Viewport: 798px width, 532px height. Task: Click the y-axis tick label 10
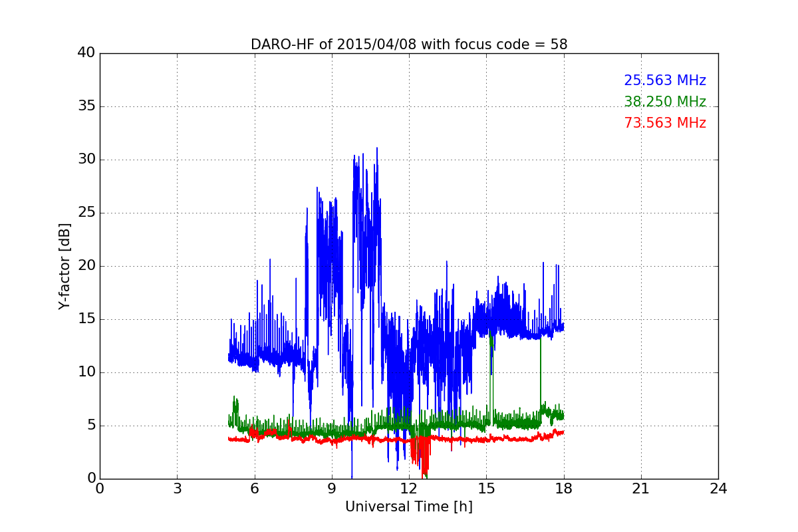(x=86, y=372)
